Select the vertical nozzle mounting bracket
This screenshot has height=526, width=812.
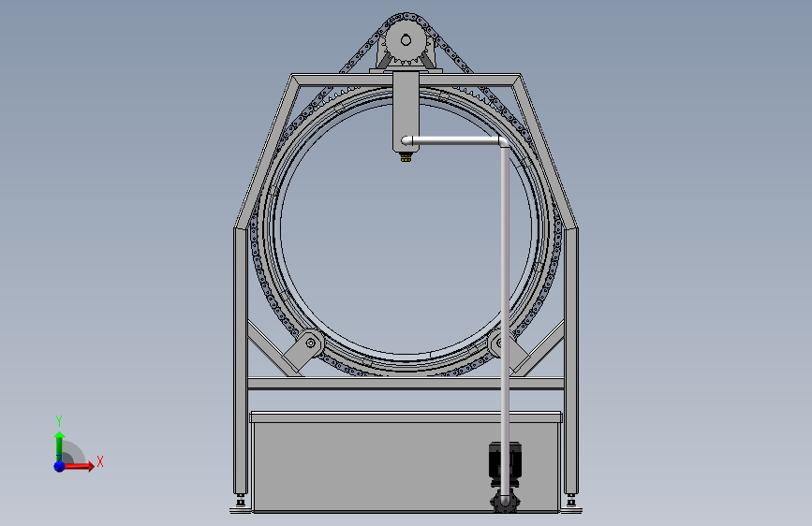point(406,110)
